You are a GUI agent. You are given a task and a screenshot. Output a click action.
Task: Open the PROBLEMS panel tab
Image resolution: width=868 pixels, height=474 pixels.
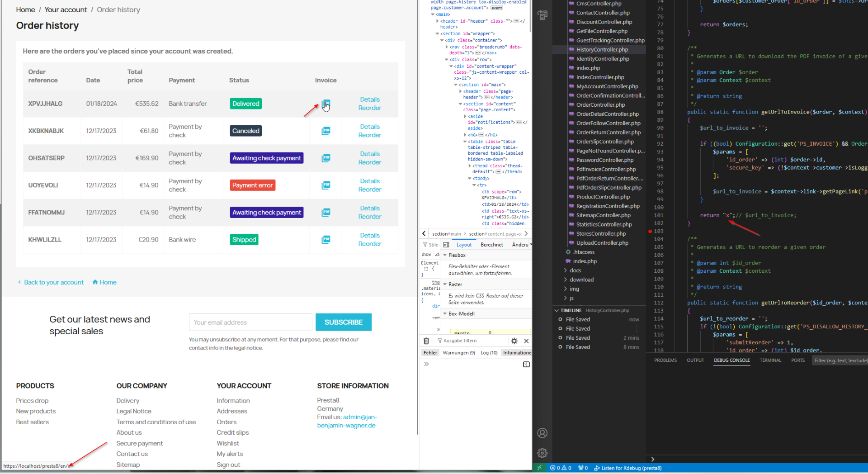tap(665, 360)
